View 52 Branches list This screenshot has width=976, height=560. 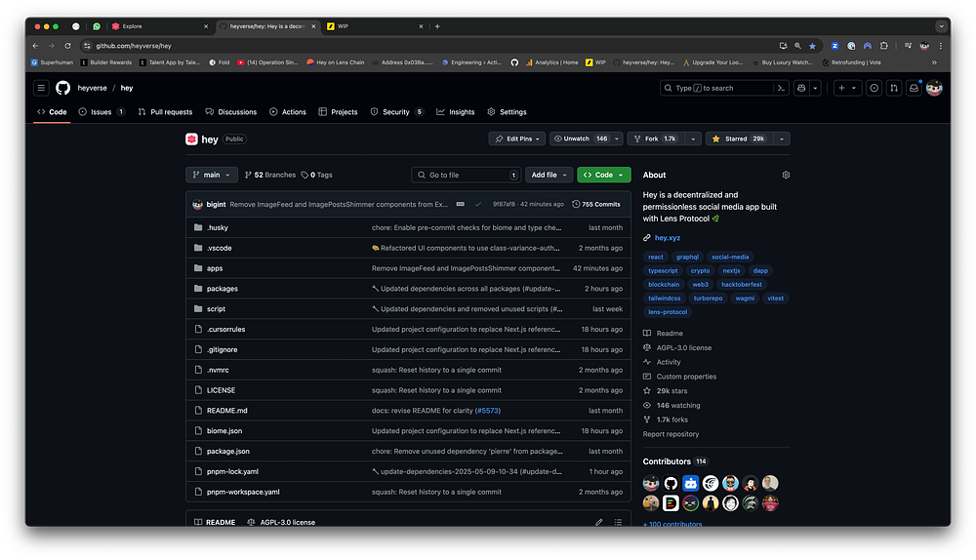point(270,175)
